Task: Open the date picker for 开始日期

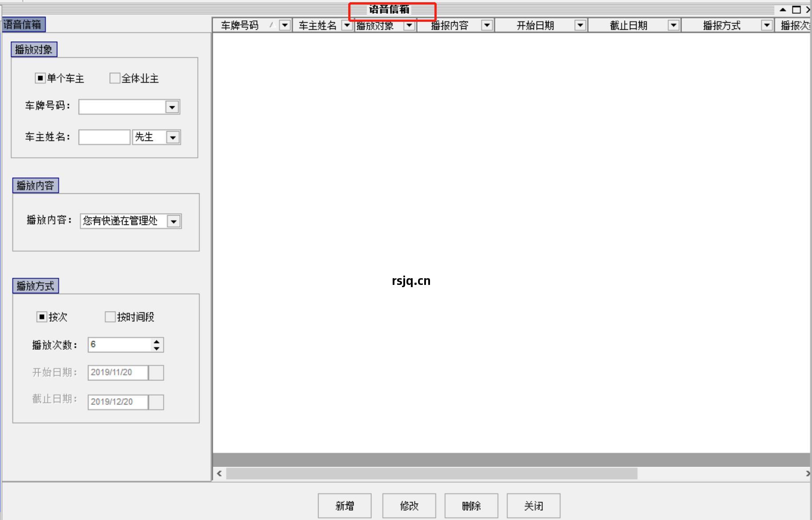Action: click(156, 372)
